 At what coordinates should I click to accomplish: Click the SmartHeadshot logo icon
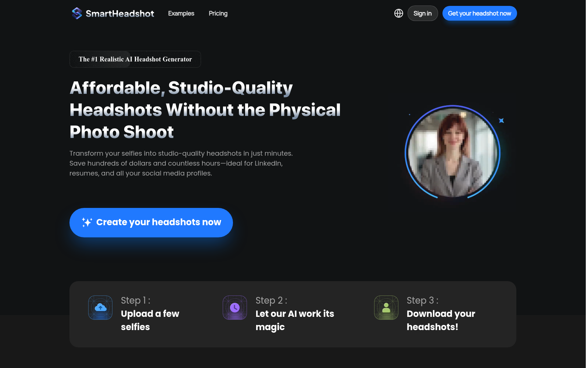point(77,13)
